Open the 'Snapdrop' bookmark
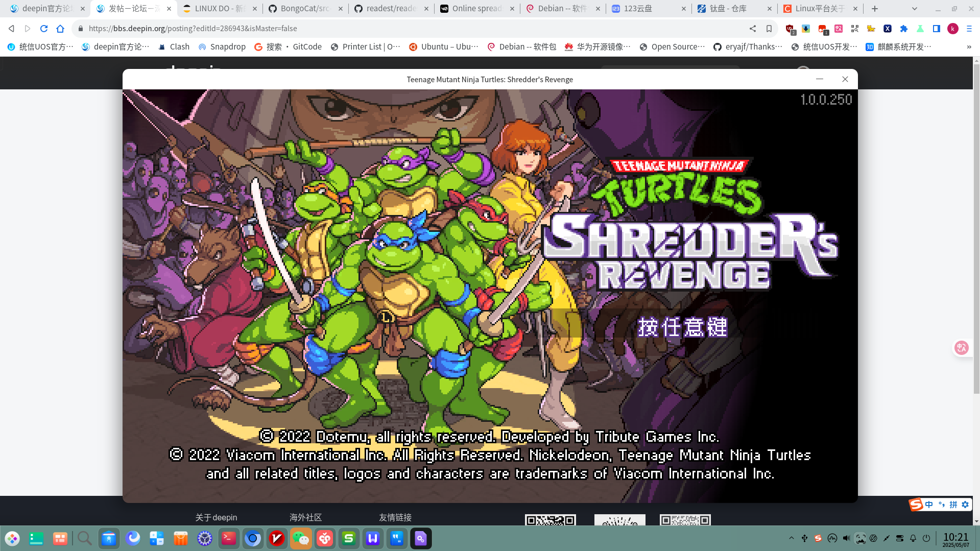 [x=222, y=47]
